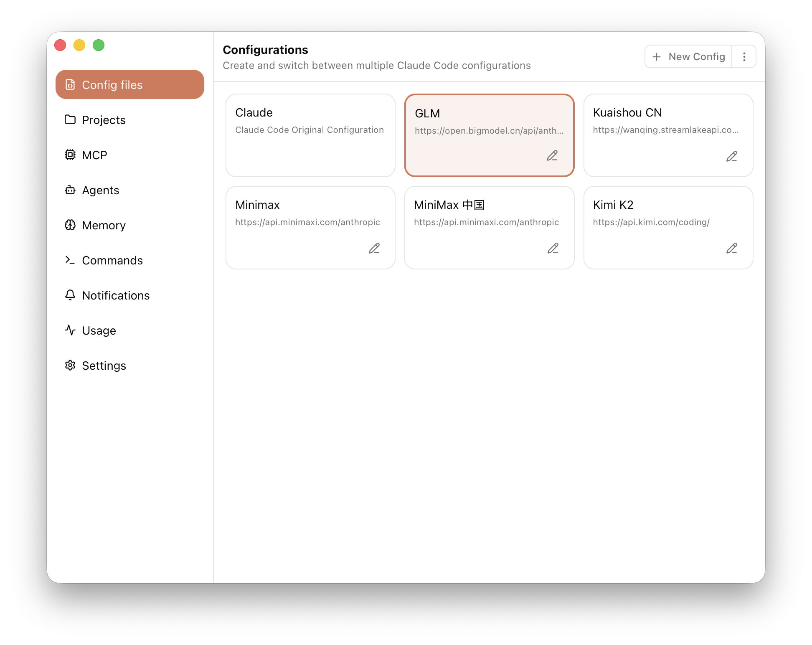Switch to the Settings sidebar entry
812x645 pixels.
104,366
